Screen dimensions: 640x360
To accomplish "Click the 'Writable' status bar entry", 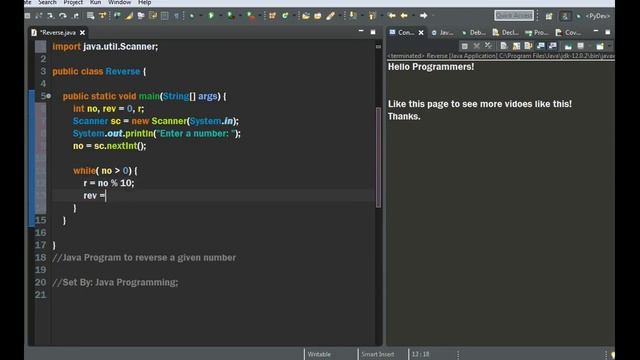I will click(319, 354).
